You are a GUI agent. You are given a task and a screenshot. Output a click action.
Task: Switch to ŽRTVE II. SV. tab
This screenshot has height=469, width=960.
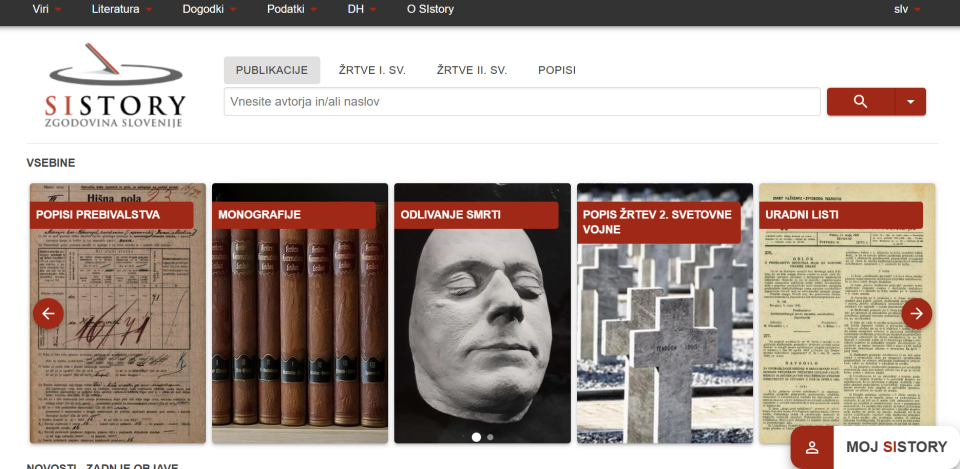point(472,70)
